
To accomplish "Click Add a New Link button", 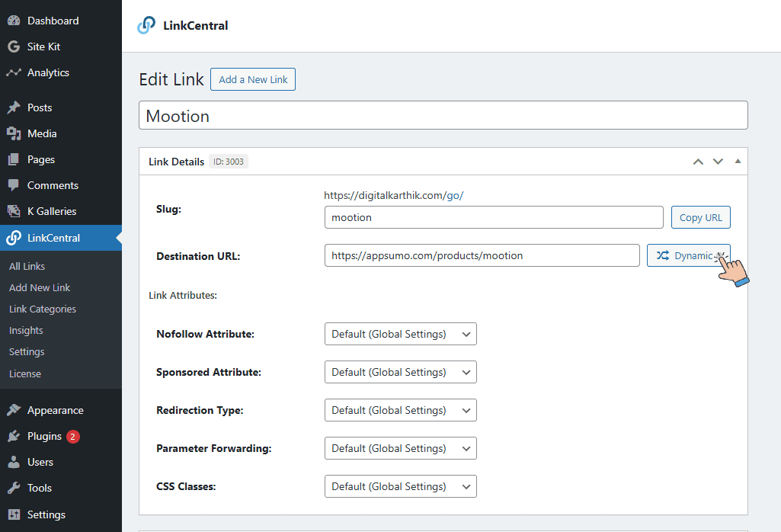I will click(253, 79).
